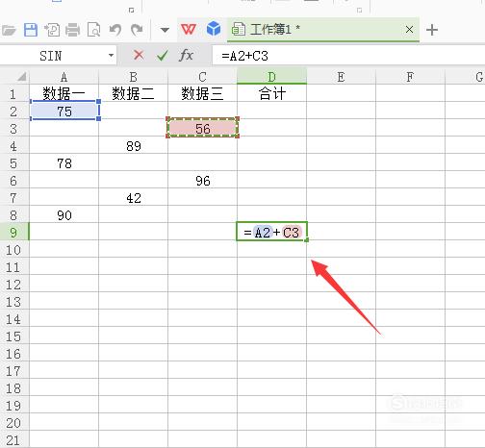
Task: Select row 9 header
Action: [x=14, y=232]
